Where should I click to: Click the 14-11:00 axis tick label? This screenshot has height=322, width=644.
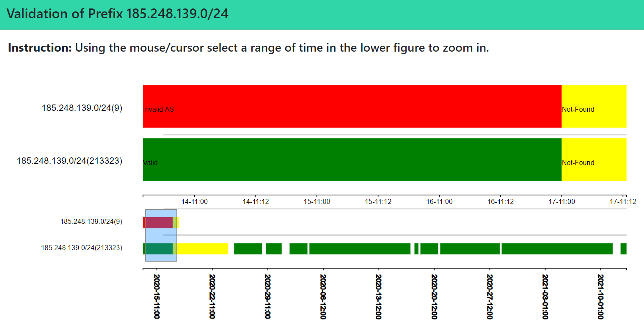click(195, 202)
